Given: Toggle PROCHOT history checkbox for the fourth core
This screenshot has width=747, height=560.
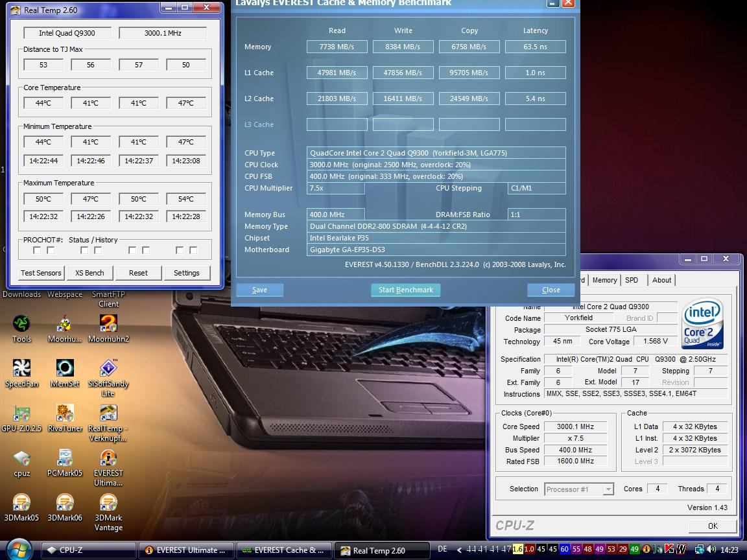Looking at the screenshot, I should pyautogui.click(x=193, y=250).
